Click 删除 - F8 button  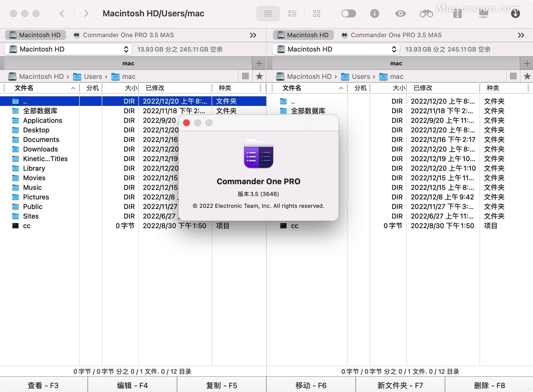pos(489,385)
